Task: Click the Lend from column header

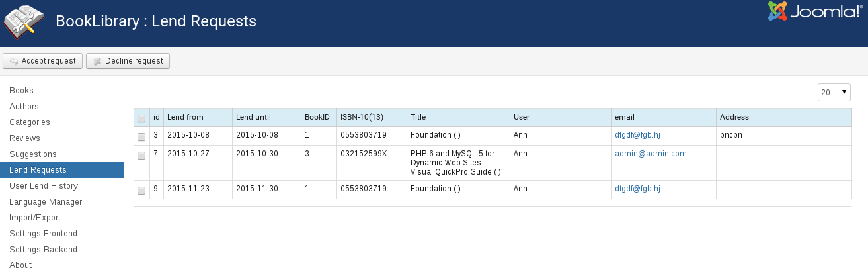Action: pyautogui.click(x=186, y=117)
